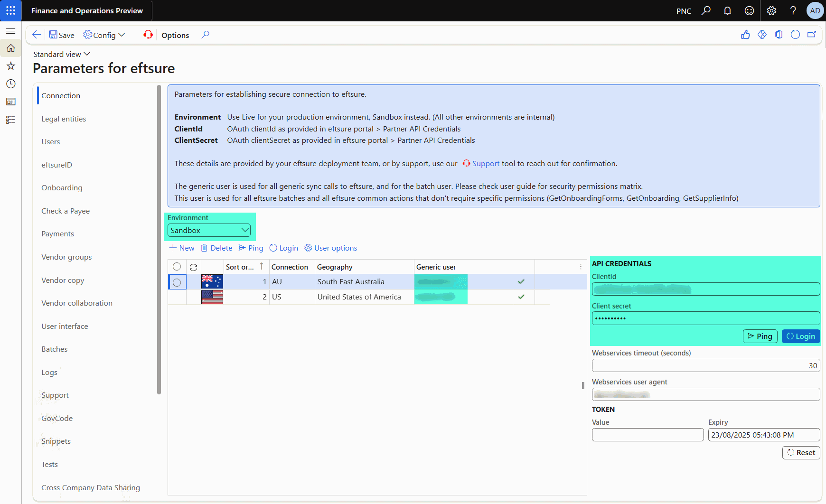Open Workspaces icon in sidebar
This screenshot has height=504, width=826.
pos(10,102)
